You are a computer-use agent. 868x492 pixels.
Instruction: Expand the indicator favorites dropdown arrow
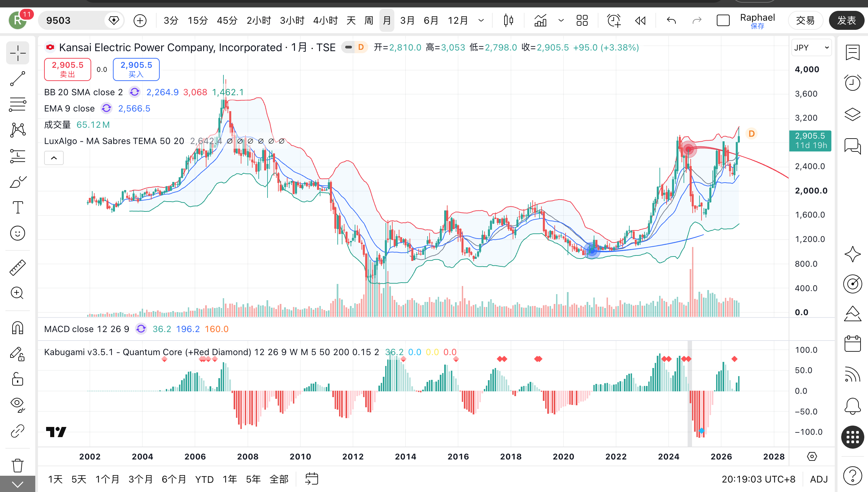pos(561,21)
